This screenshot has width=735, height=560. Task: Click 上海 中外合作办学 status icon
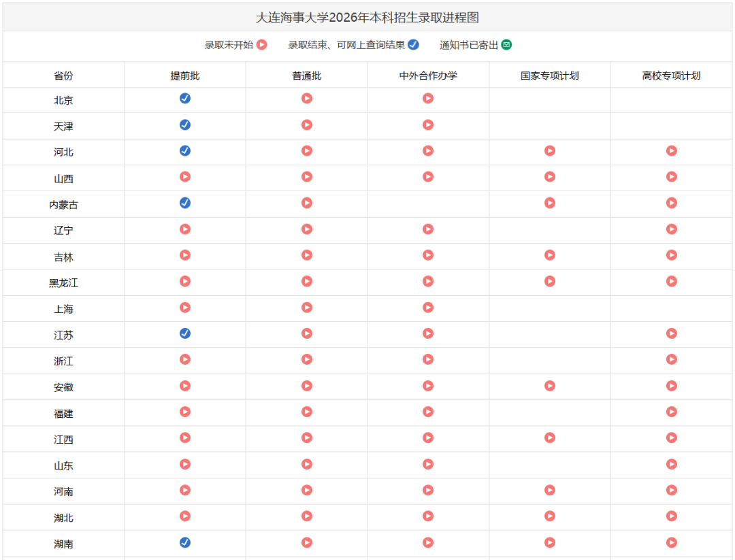[x=428, y=308]
